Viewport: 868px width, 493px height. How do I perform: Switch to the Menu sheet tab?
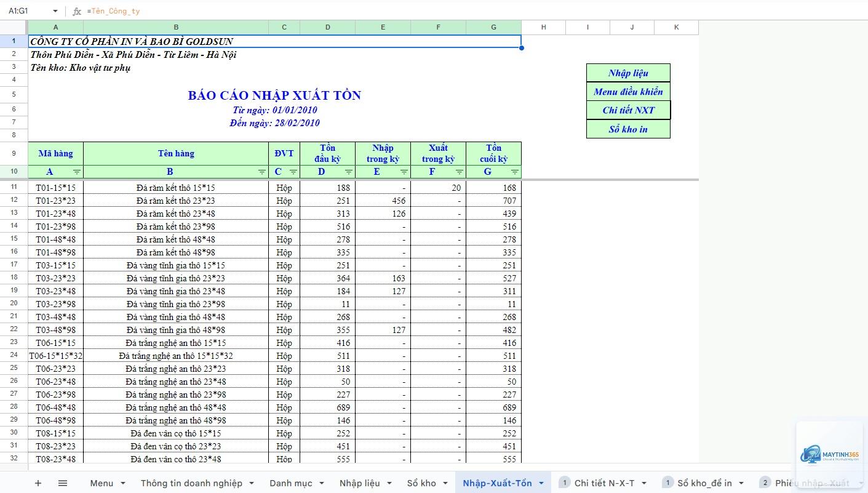(102, 483)
